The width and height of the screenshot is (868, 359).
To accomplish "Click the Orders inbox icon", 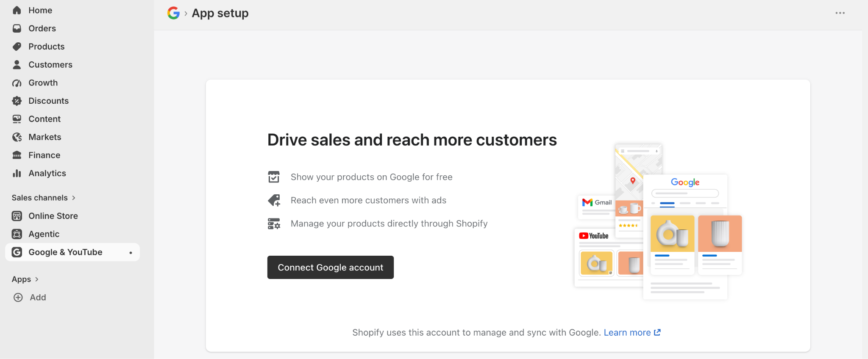I will (17, 28).
